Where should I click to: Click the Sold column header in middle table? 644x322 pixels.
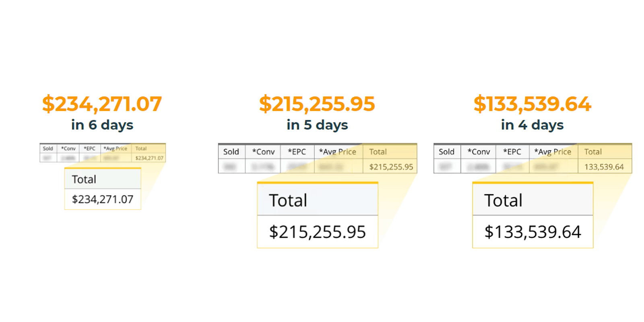(x=231, y=152)
